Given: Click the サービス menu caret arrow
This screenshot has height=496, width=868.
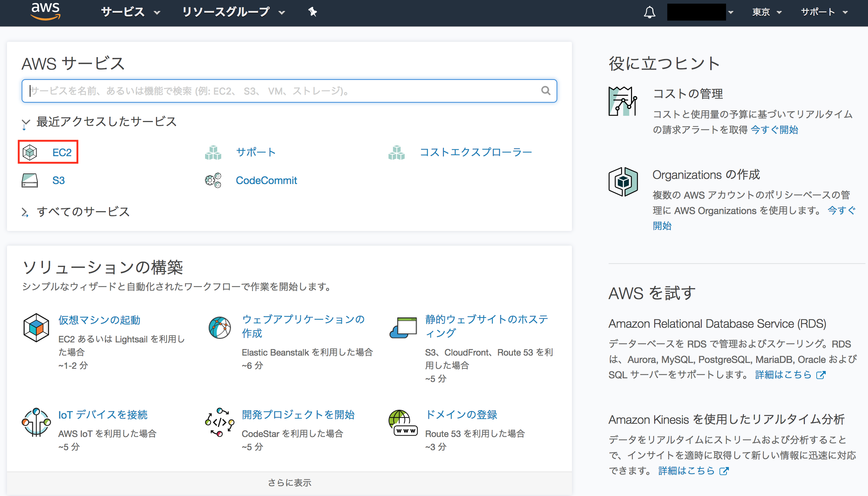Looking at the screenshot, I should click(157, 13).
